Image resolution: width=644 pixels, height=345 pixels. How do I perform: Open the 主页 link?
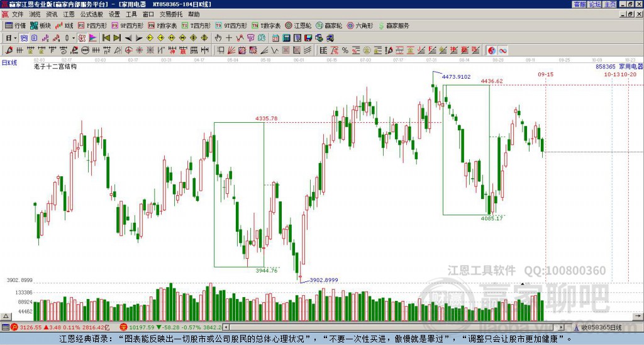(x=609, y=4)
